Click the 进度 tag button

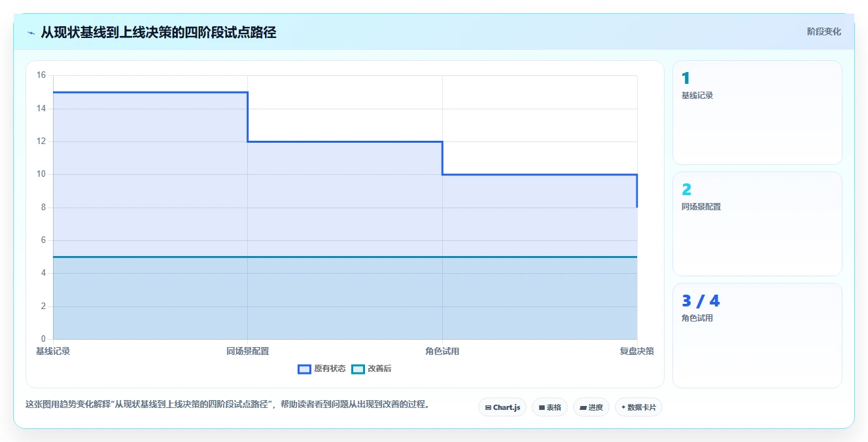tap(591, 407)
